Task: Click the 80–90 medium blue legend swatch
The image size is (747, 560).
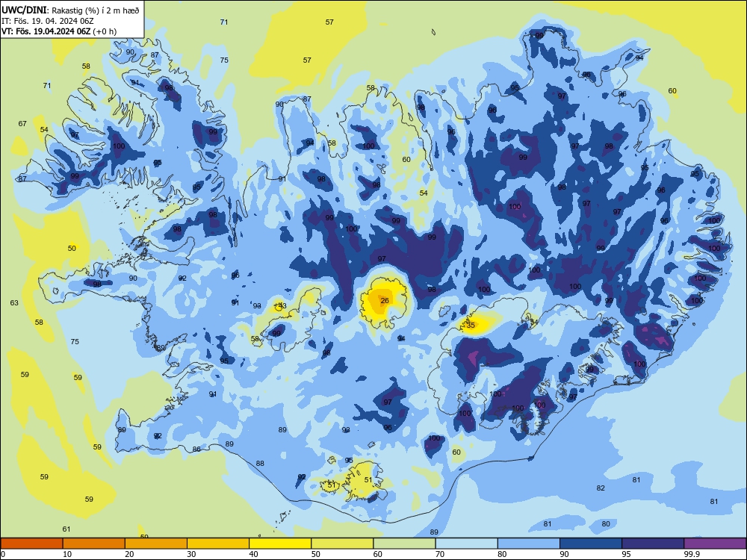Action: [529, 544]
